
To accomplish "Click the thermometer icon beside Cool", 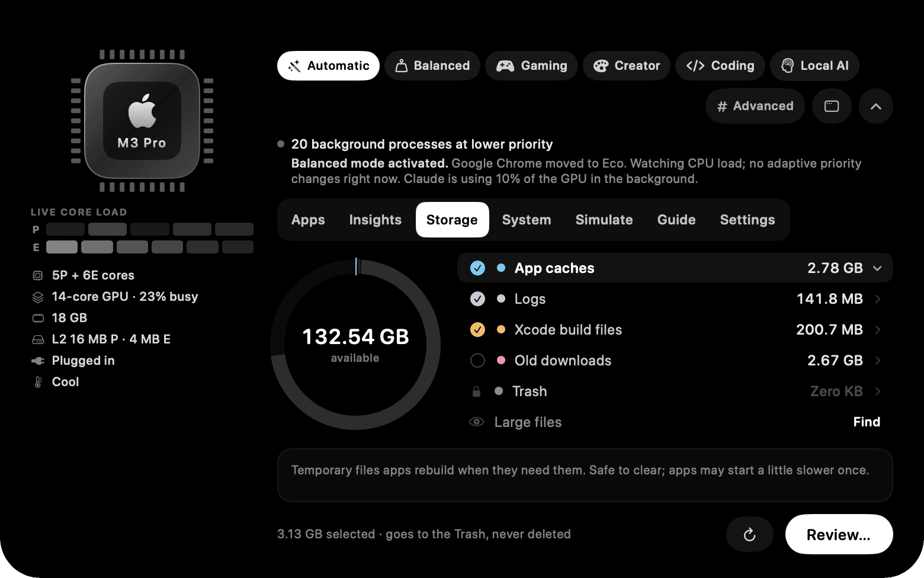I will point(38,382).
